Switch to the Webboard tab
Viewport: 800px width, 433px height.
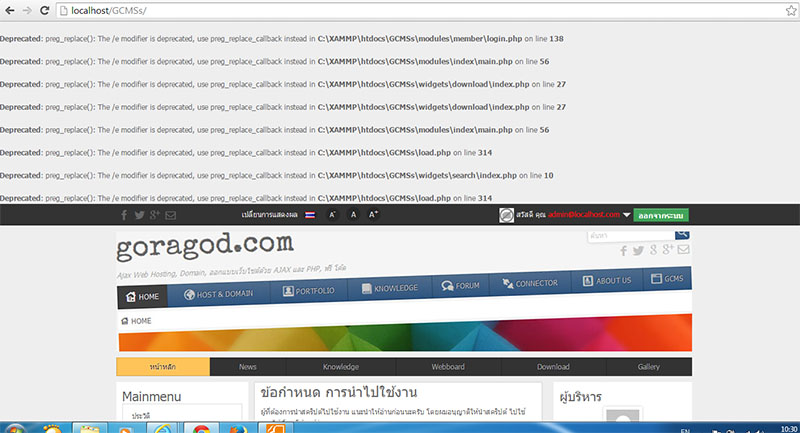tap(448, 367)
